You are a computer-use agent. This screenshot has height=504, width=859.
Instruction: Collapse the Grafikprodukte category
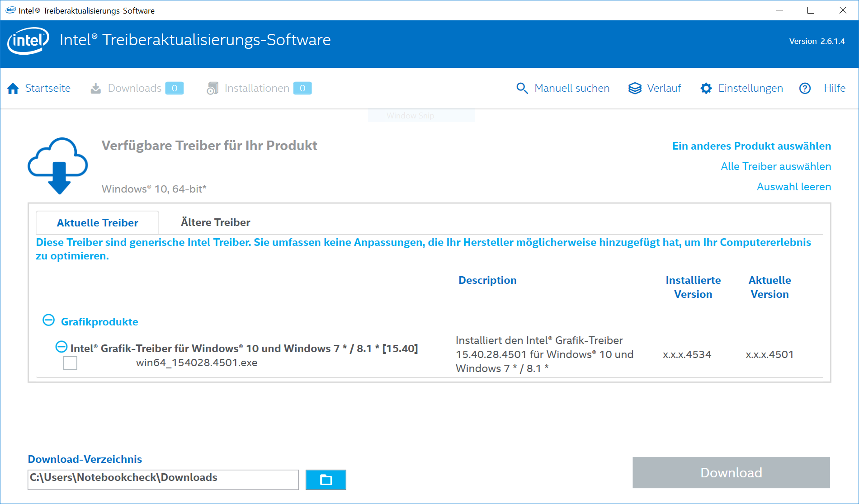pos(48,320)
